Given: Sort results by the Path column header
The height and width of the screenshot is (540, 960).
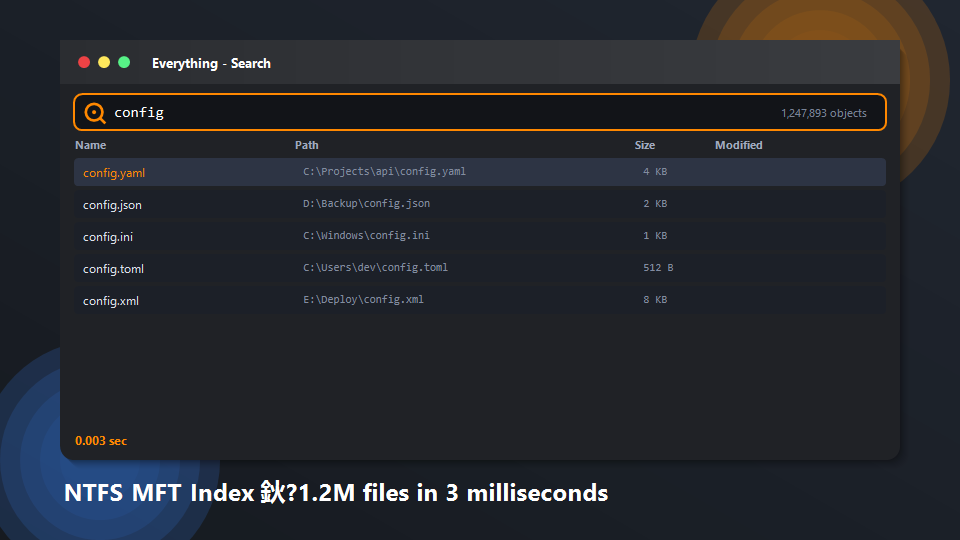Looking at the screenshot, I should pos(307,145).
